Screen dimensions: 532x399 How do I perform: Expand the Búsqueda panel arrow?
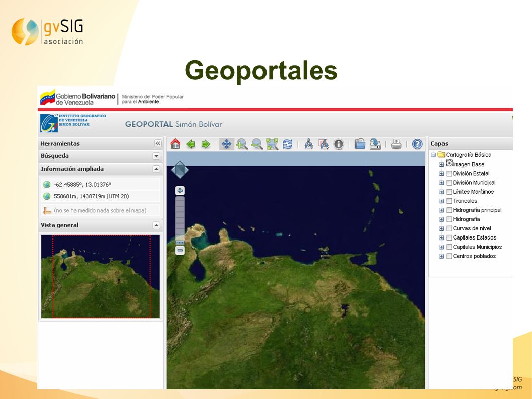tap(156, 156)
